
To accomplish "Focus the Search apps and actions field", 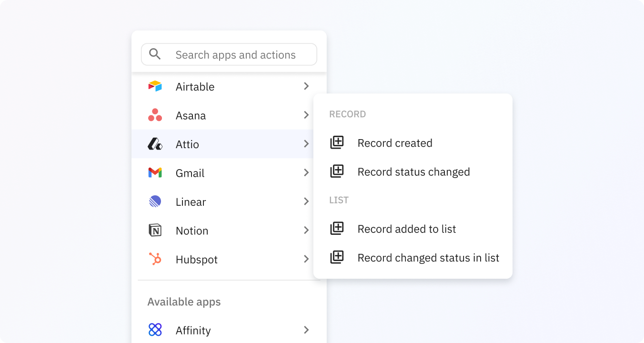I will pos(229,54).
